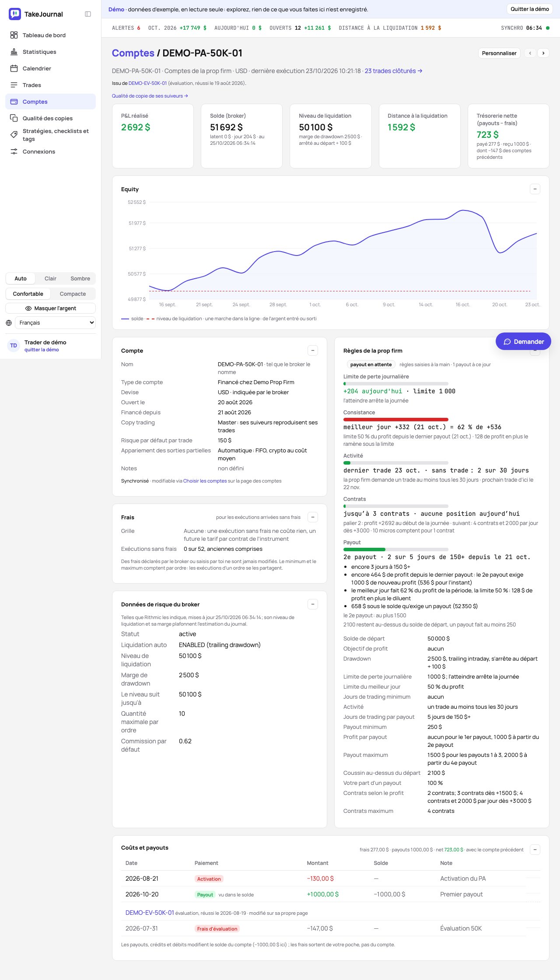Click the Personnaliser button
Viewport: 560px width, 980px height.
(499, 53)
